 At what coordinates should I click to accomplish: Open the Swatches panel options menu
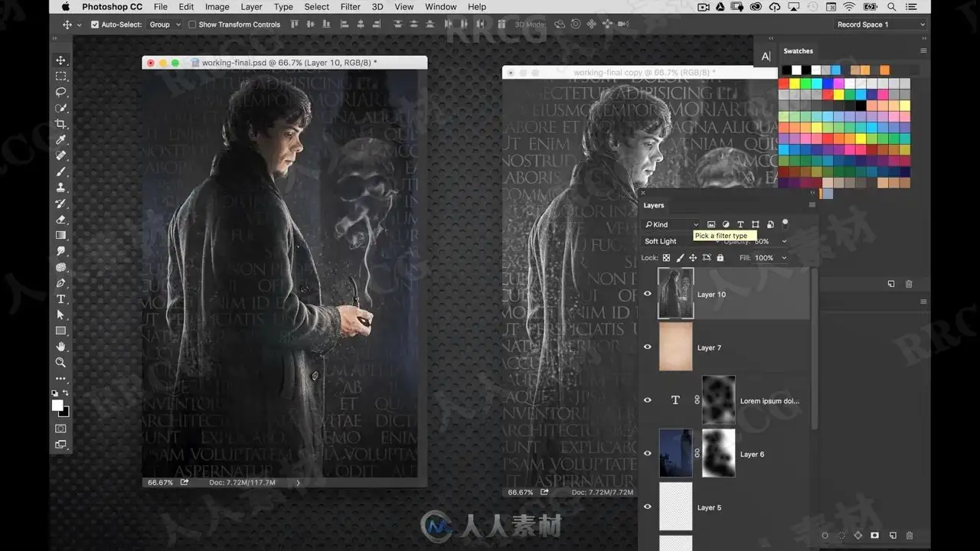pos(923,51)
